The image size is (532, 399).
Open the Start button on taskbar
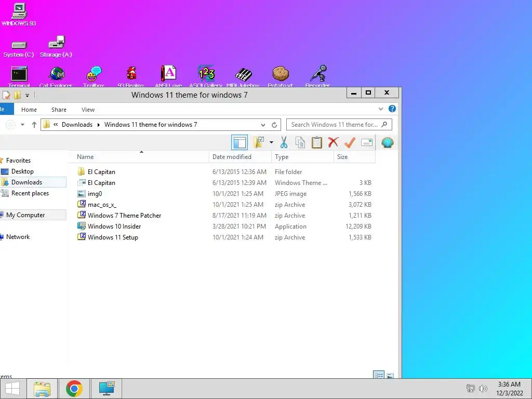(x=12, y=389)
